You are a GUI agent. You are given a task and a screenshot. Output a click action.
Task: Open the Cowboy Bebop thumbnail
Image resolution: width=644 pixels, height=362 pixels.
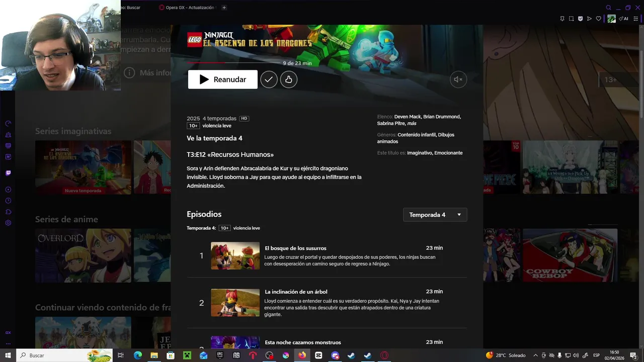tap(570, 255)
